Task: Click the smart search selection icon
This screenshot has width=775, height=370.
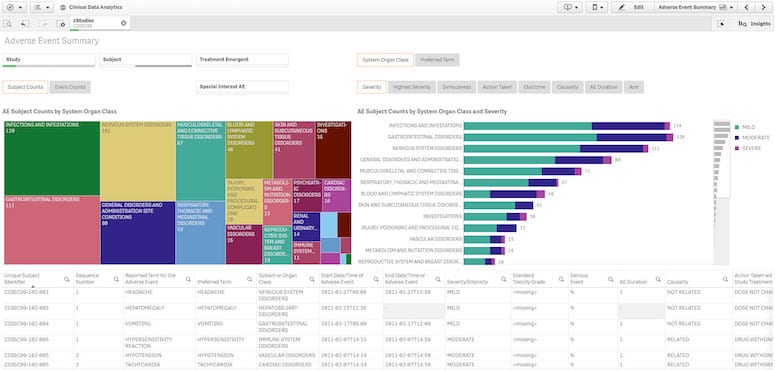Action: (x=7, y=24)
